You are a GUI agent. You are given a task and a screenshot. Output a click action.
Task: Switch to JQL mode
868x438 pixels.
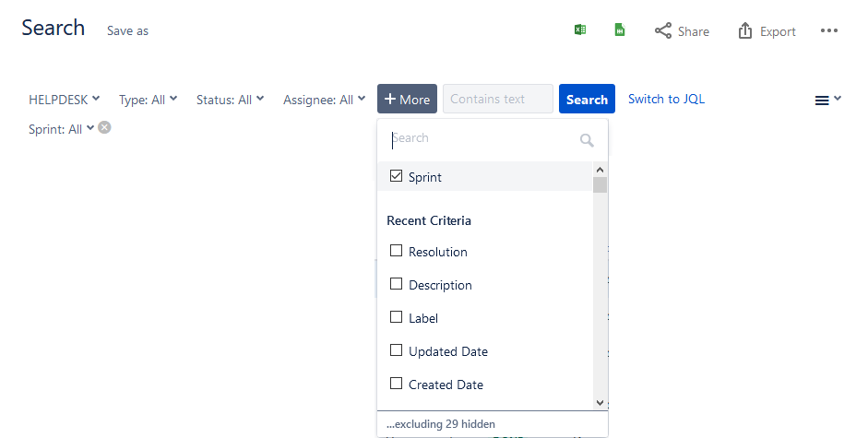(667, 99)
